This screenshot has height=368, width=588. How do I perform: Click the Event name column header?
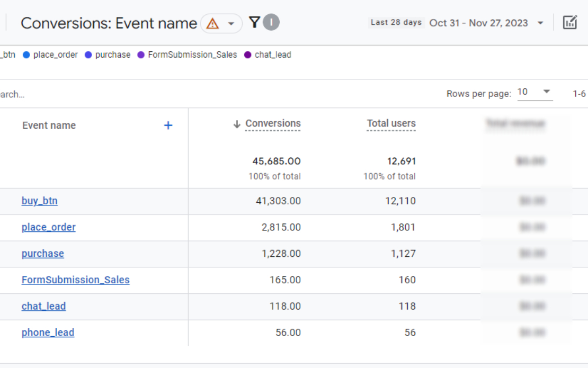[49, 125]
